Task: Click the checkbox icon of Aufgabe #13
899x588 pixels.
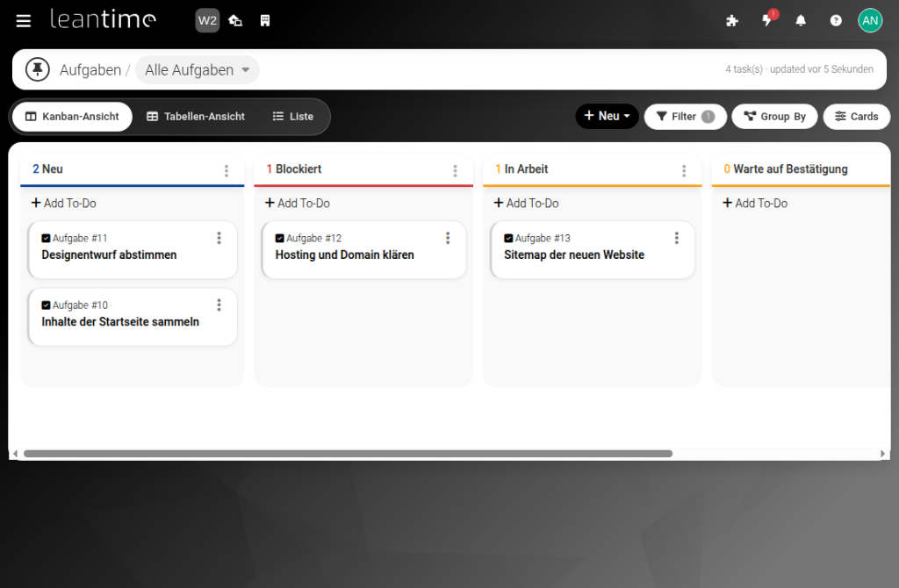Action: (x=508, y=239)
